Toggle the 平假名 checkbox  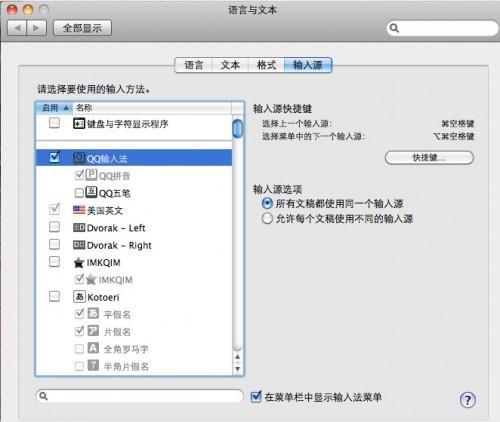click(x=79, y=313)
